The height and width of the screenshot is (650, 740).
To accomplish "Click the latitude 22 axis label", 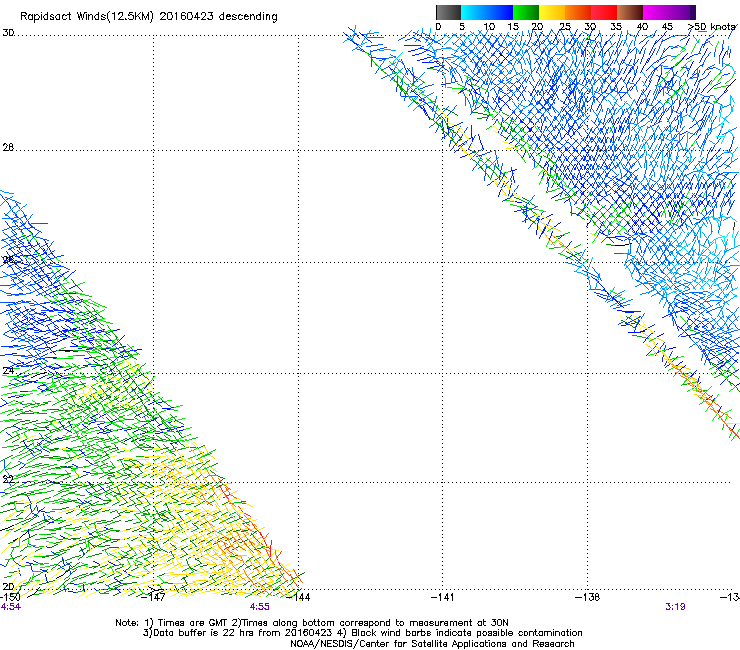I will click(8, 479).
